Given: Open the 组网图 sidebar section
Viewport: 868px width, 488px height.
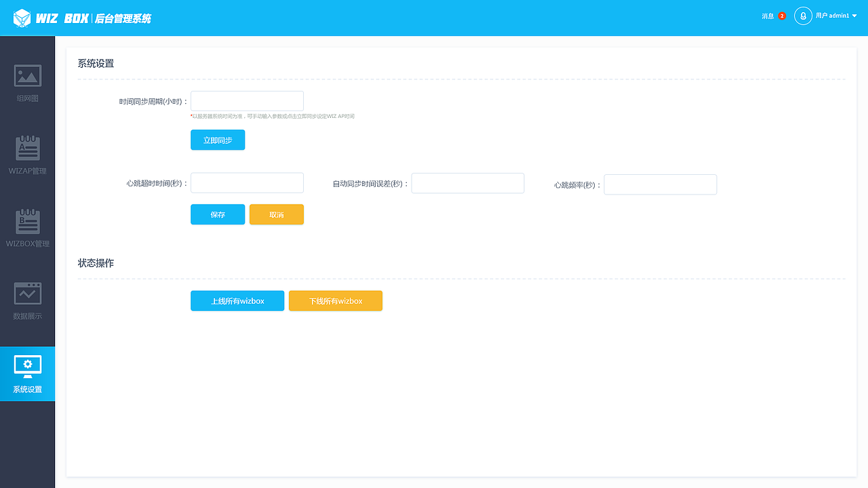Looking at the screenshot, I should click(x=27, y=84).
